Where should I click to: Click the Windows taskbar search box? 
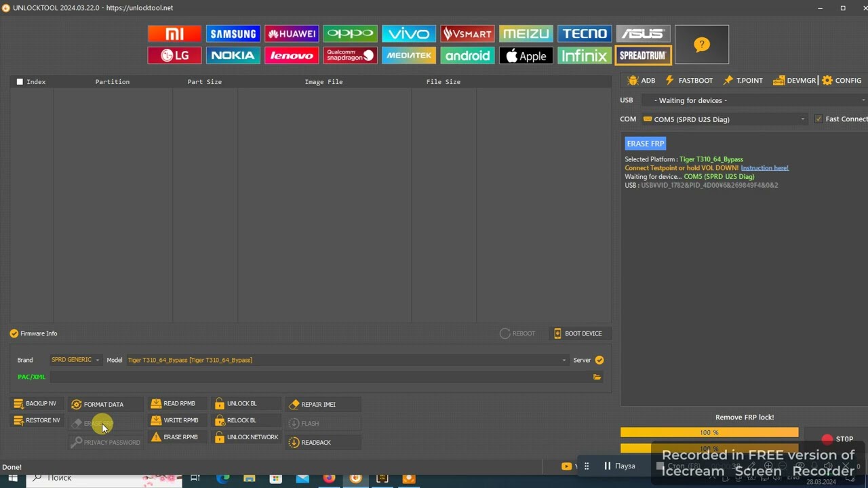(102, 478)
